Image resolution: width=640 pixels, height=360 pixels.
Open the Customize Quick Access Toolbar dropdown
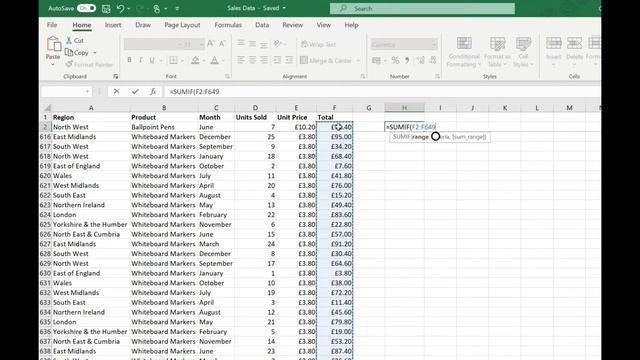[x=177, y=9]
